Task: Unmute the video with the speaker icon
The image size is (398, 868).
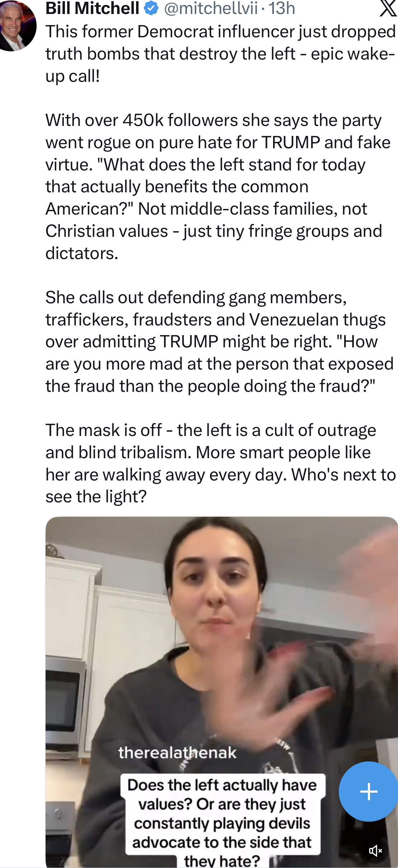Action: click(375, 850)
